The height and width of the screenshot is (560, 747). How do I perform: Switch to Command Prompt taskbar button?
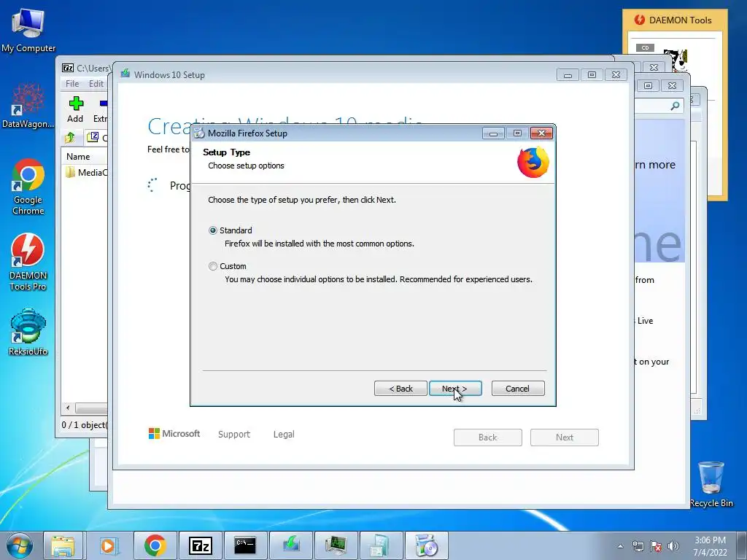tap(245, 545)
